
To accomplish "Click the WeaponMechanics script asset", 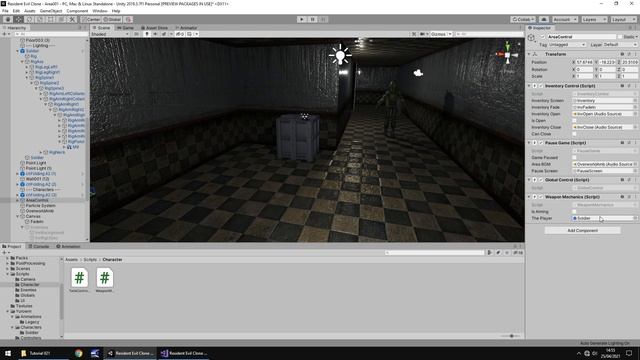I will click(104, 280).
